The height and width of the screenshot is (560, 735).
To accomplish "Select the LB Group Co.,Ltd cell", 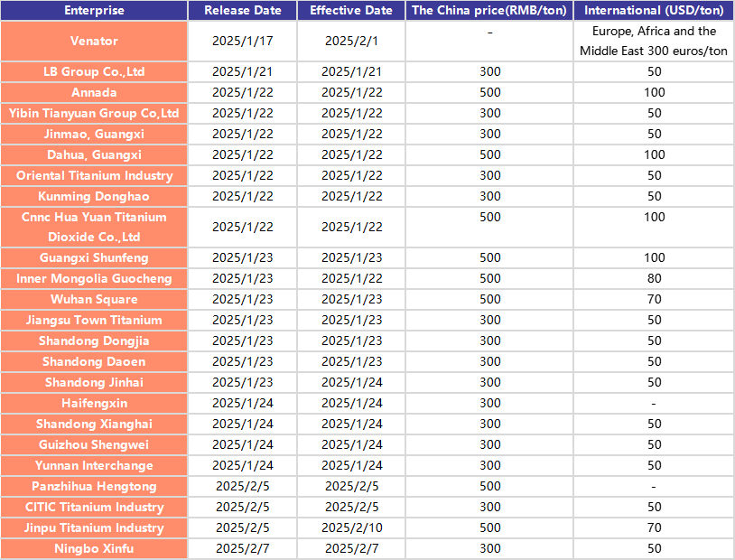I will 94,71.
